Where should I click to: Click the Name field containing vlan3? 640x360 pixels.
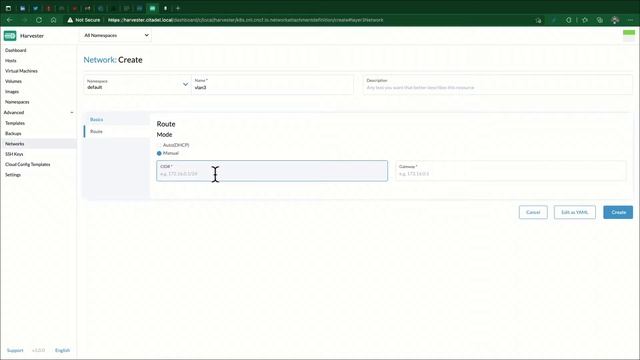[272, 84]
